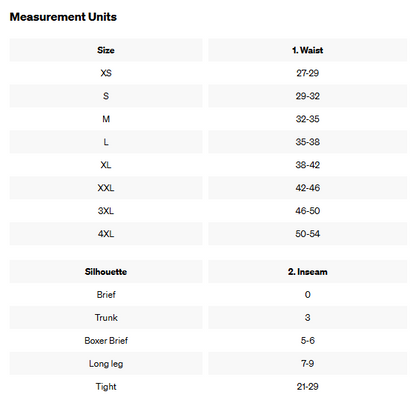Click the 27-29 waist value
This screenshot has width=416, height=403.
tap(308, 73)
